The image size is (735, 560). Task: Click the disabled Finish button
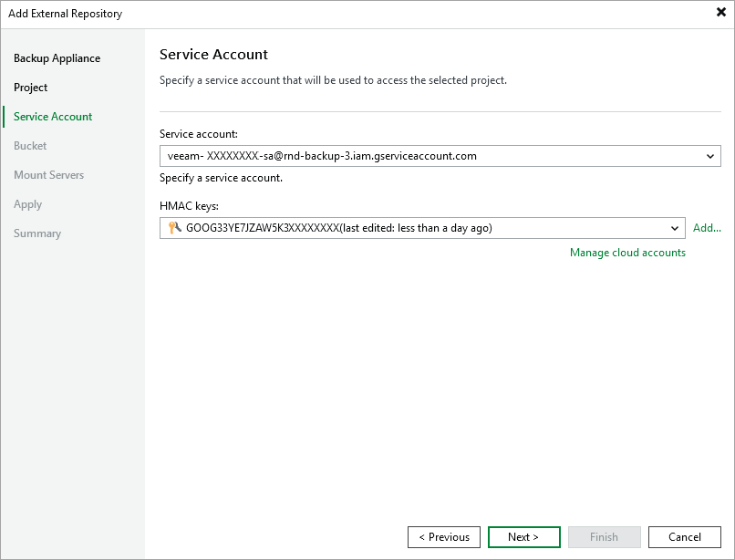tap(605, 537)
